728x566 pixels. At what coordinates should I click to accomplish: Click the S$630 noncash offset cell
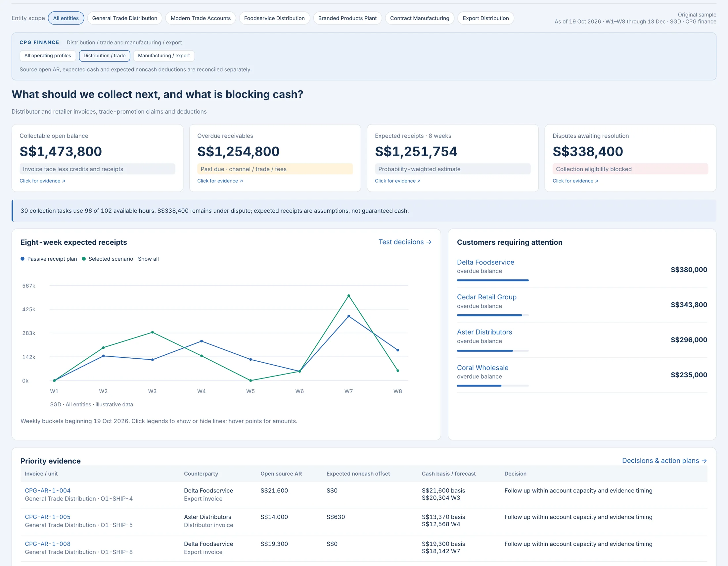pos(336,517)
